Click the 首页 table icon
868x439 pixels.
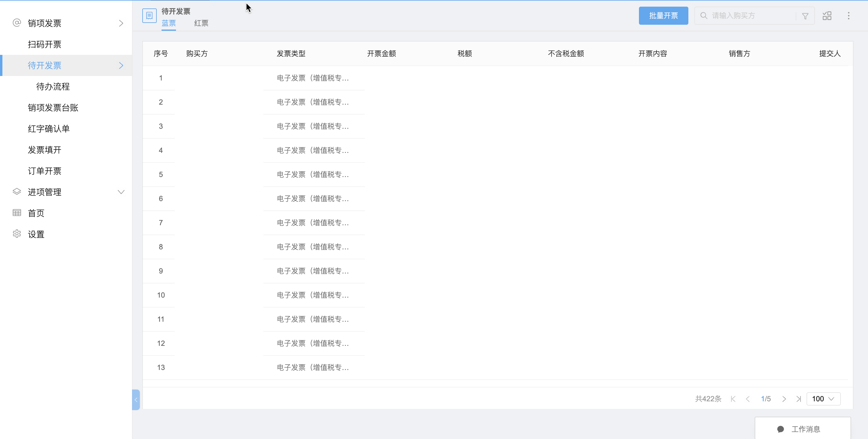17,213
